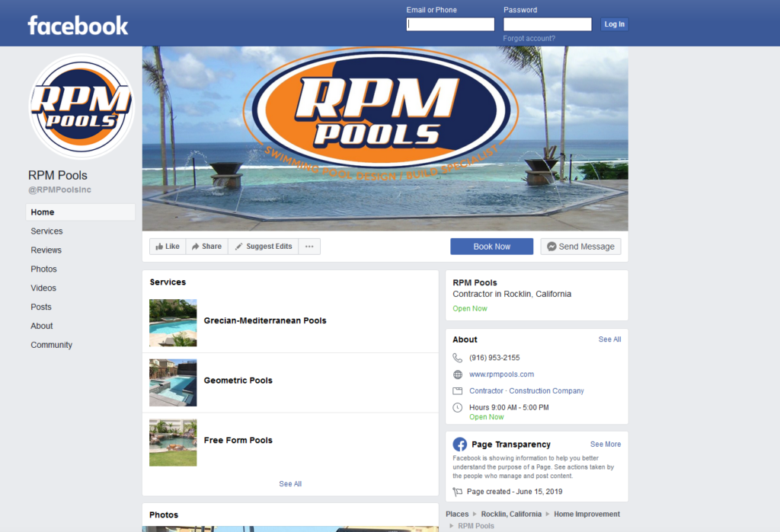The height and width of the screenshot is (532, 780).
Task: Share the RPM Pools page
Action: 207,247
